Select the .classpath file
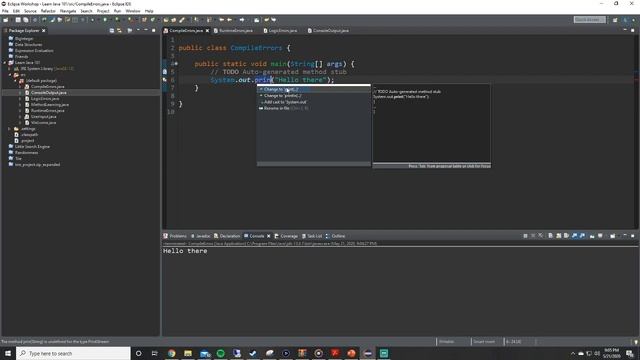 [x=29, y=135]
